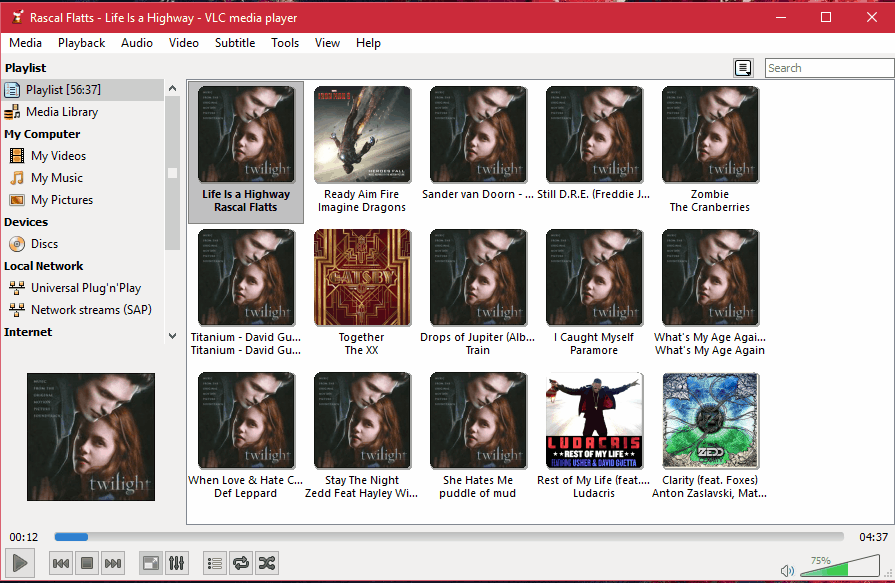Select Clarity (feat. Foxes) Zedd cover

coord(710,421)
